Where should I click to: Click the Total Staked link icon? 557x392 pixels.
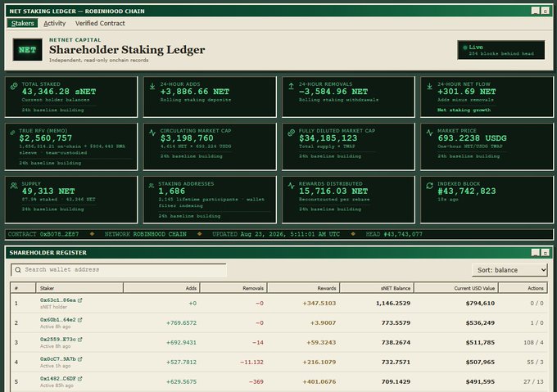(x=14, y=86)
